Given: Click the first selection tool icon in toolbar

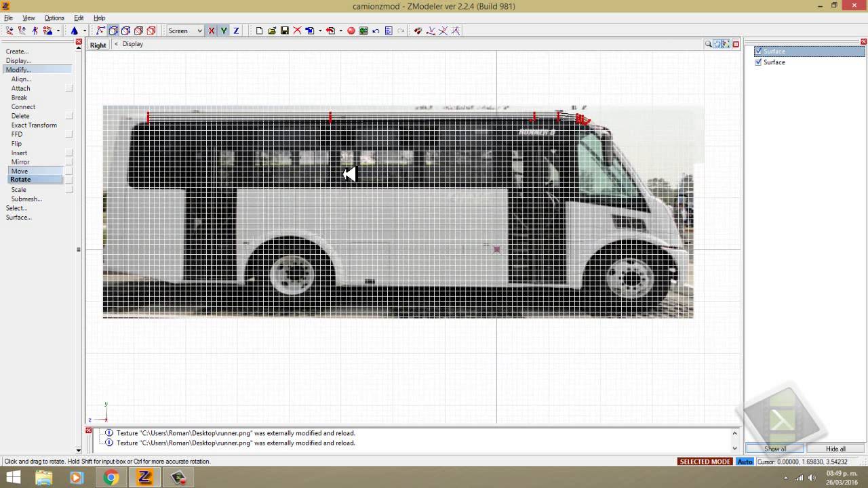Looking at the screenshot, I should coord(9,30).
